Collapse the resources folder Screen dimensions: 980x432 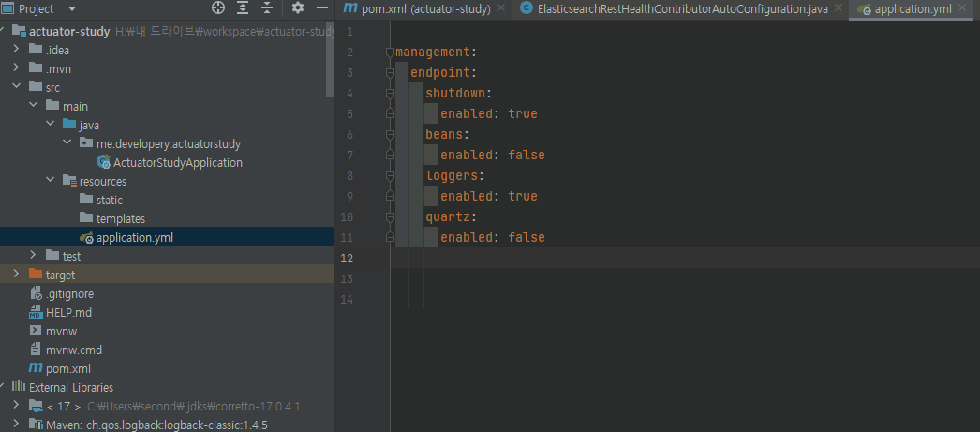pos(51,181)
